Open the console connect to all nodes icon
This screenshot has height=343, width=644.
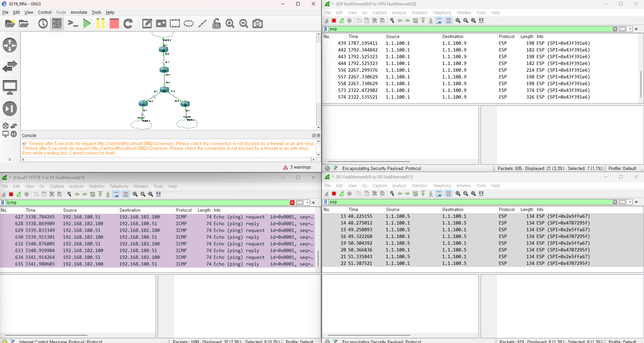click(73, 24)
